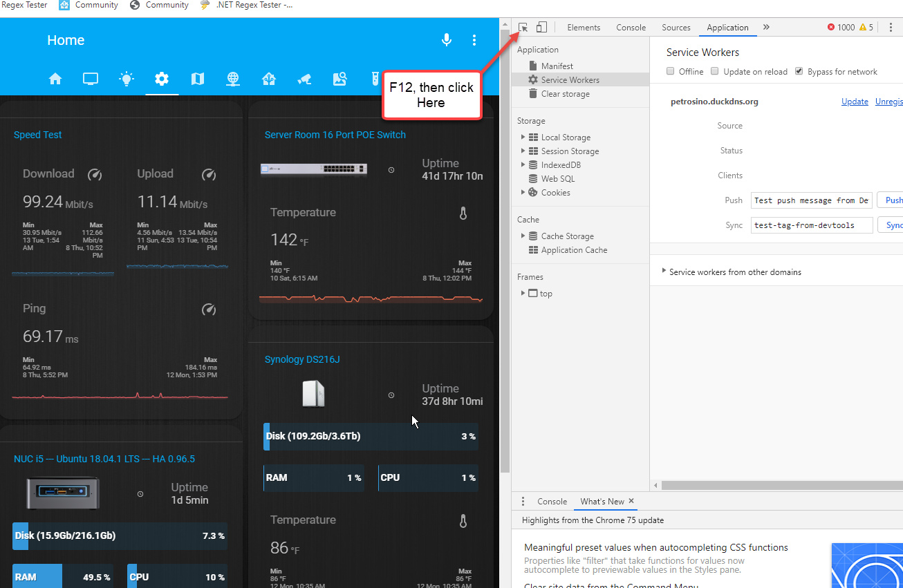Open the lightbulb lights view icon
This screenshot has width=903, height=588.
pos(127,79)
